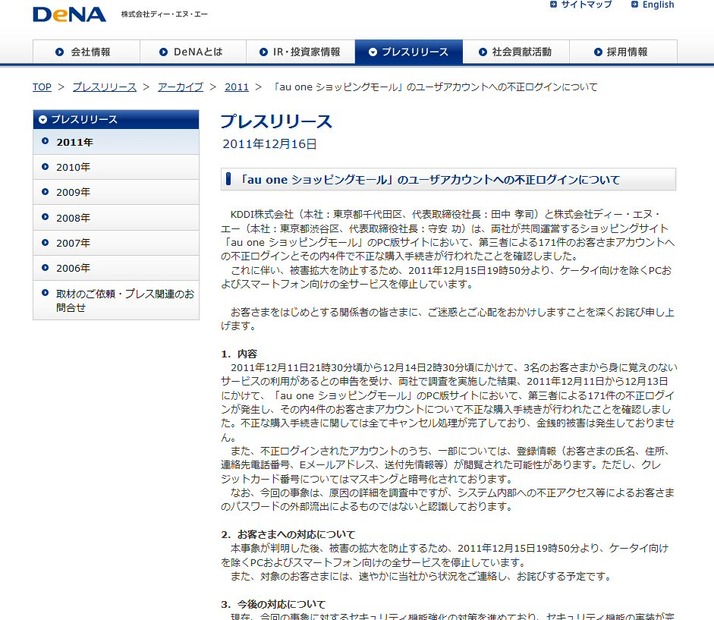Image resolution: width=714 pixels, height=620 pixels.
Task: Click the bullet icon on IR・投資家情報 tab
Action: click(x=263, y=52)
